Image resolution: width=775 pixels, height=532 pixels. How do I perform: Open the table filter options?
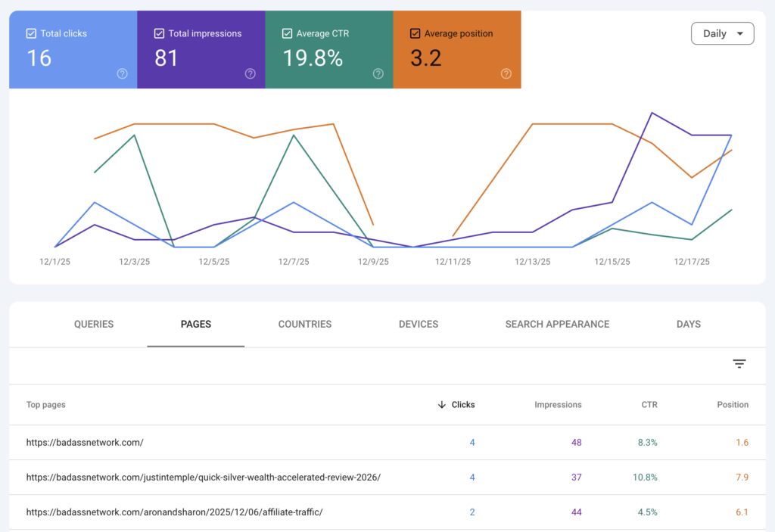pyautogui.click(x=739, y=364)
